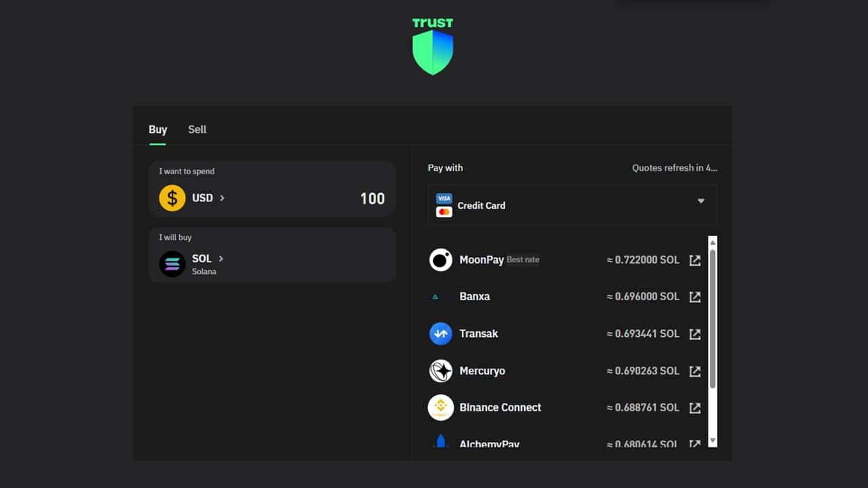
Task: Click the Solana SOL coin icon
Action: (172, 264)
